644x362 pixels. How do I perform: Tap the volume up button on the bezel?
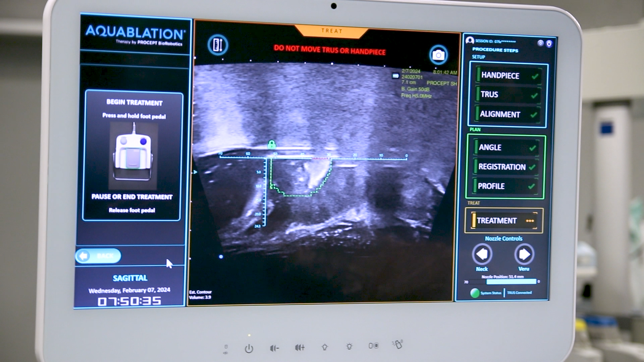300,348
